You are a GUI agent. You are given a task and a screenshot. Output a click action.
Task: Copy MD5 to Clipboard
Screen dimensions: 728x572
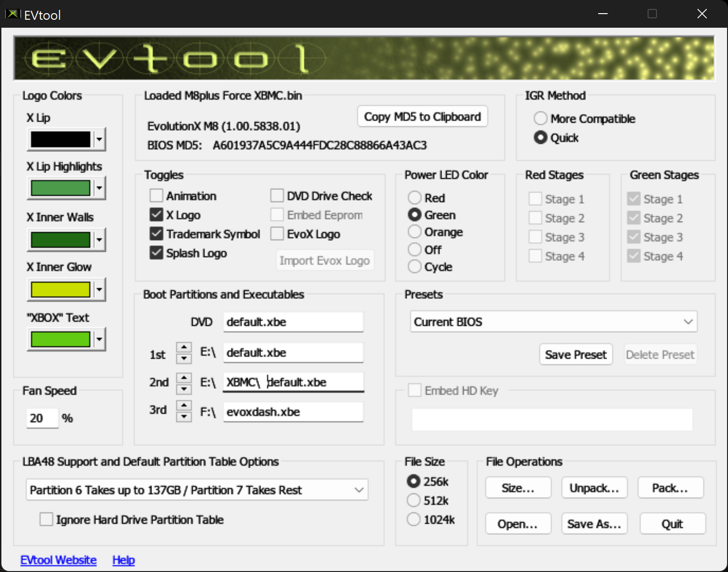422,117
